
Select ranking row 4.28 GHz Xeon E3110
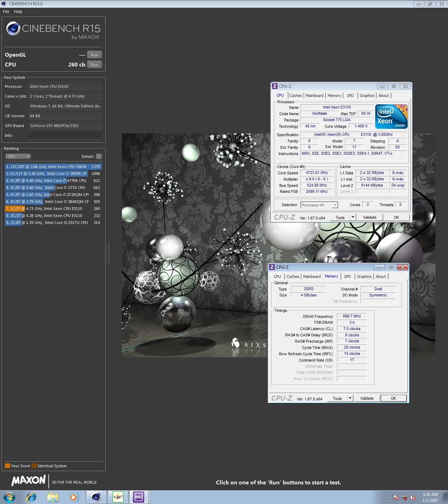click(x=53, y=216)
